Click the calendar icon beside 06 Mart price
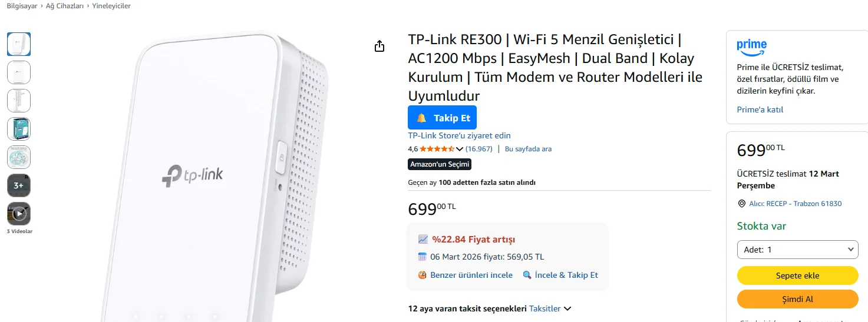This screenshot has width=868, height=322. pos(422,257)
